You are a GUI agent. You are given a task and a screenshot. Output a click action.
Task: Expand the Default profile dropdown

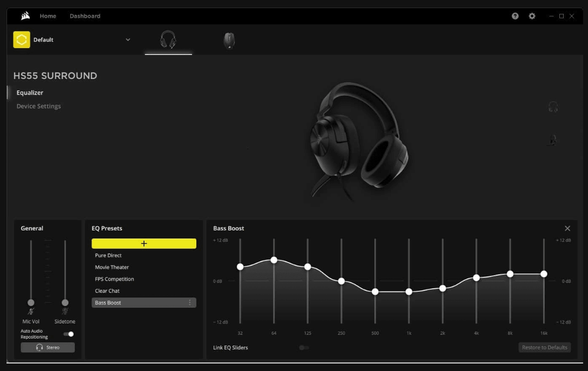128,40
